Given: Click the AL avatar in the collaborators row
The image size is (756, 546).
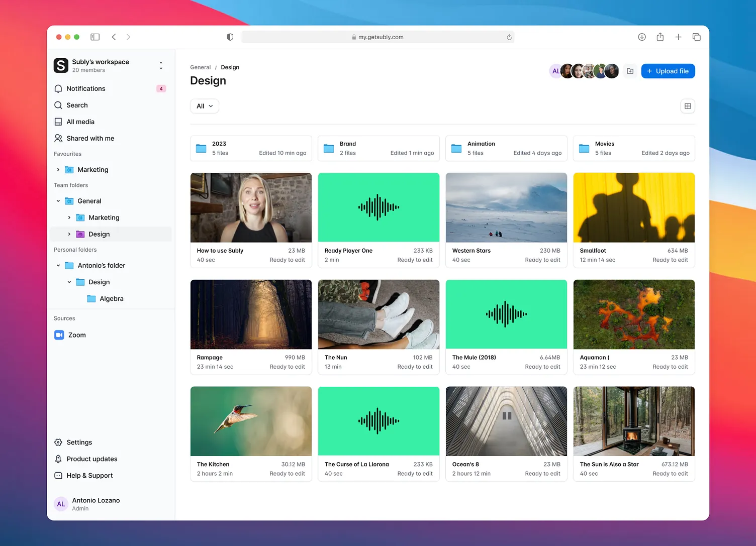Looking at the screenshot, I should 556,71.
